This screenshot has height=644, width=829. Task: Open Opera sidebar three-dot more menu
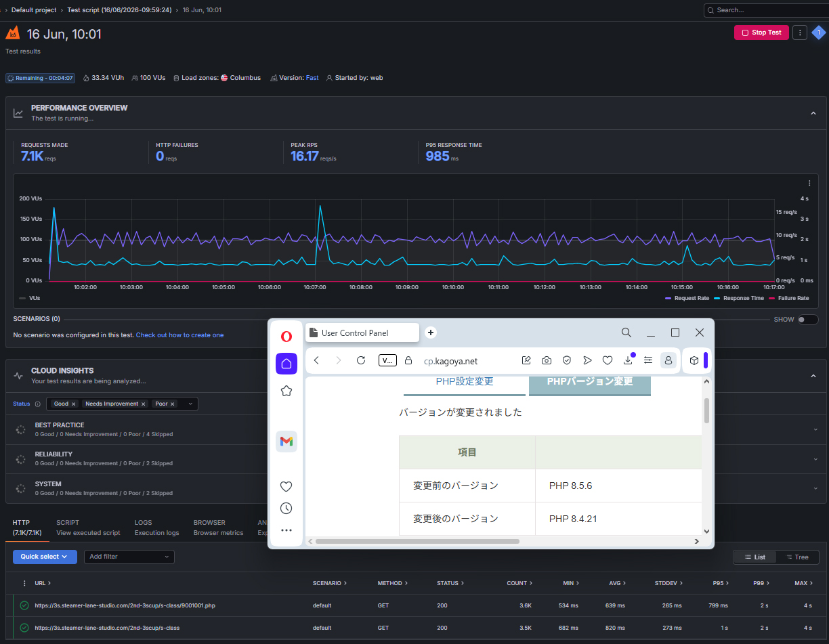[x=286, y=530]
